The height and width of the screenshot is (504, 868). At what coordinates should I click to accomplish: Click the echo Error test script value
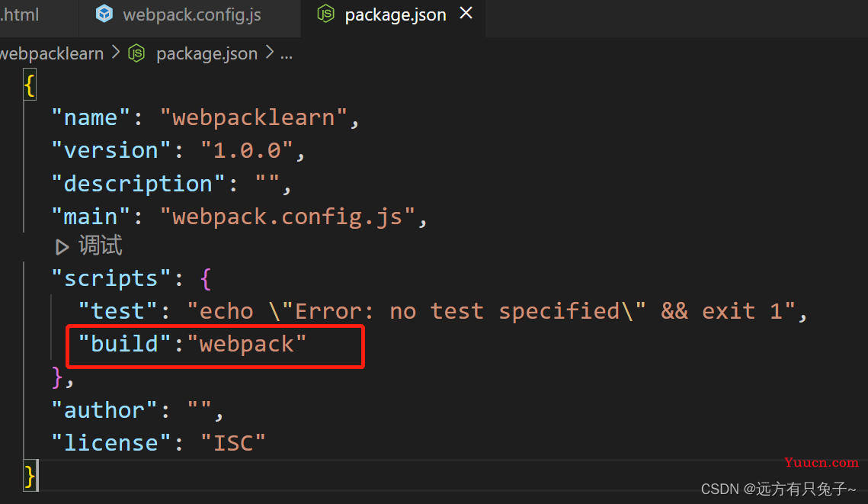pyautogui.click(x=492, y=310)
